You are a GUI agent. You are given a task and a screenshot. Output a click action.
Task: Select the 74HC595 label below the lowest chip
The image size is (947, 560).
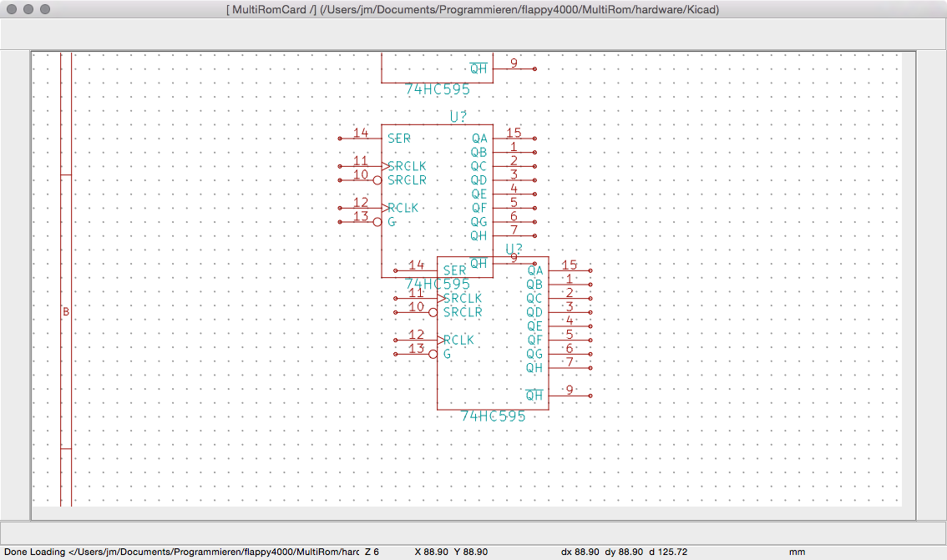click(493, 416)
